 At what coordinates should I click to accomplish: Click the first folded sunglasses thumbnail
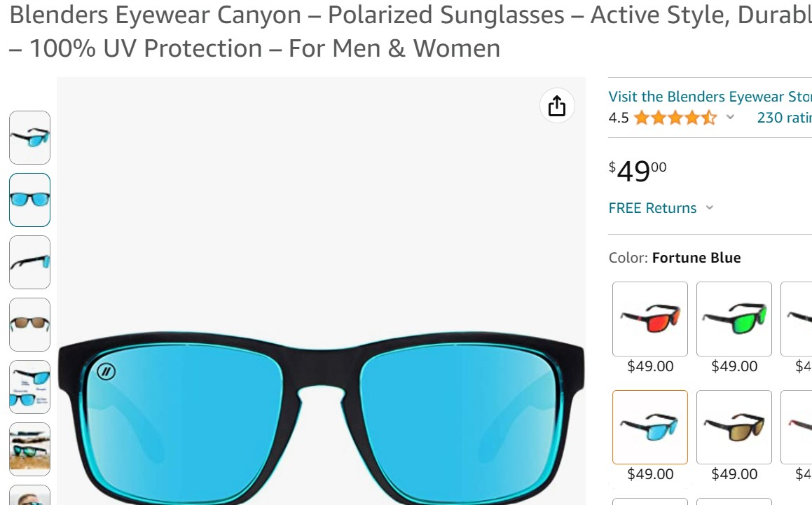[29, 137]
